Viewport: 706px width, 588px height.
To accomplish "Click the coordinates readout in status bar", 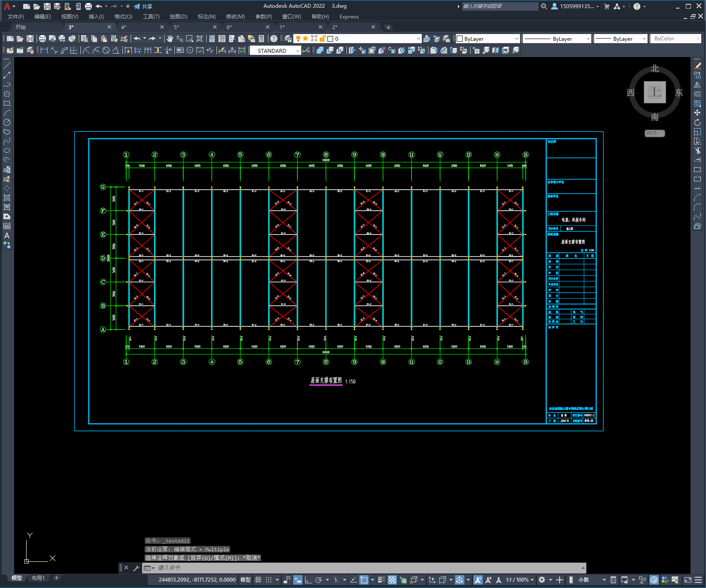I will (197, 580).
